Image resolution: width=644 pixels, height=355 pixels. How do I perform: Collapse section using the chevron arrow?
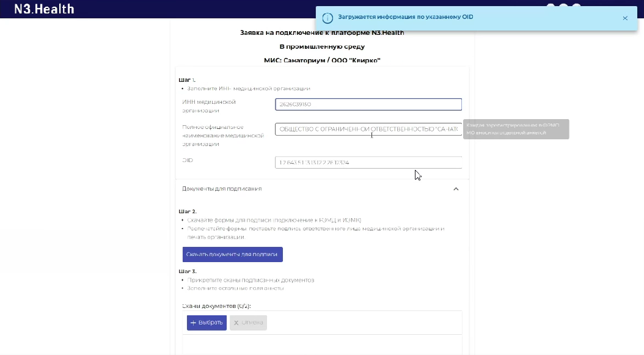pyautogui.click(x=456, y=189)
